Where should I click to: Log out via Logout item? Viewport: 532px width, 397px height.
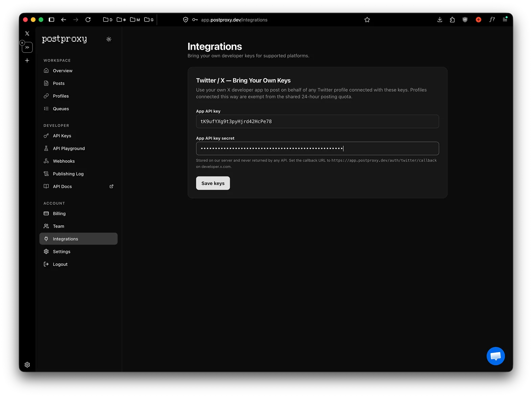[x=79, y=264]
